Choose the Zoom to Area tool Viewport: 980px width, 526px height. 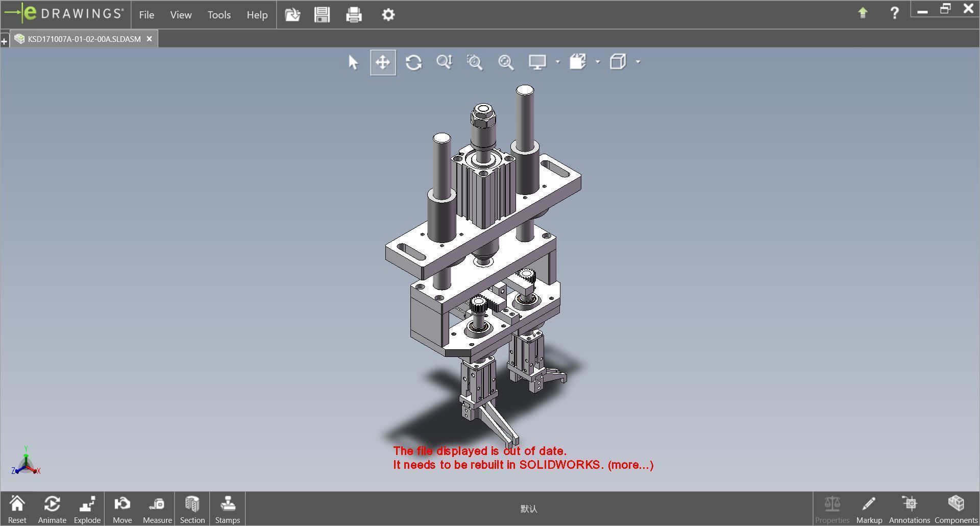click(x=475, y=62)
